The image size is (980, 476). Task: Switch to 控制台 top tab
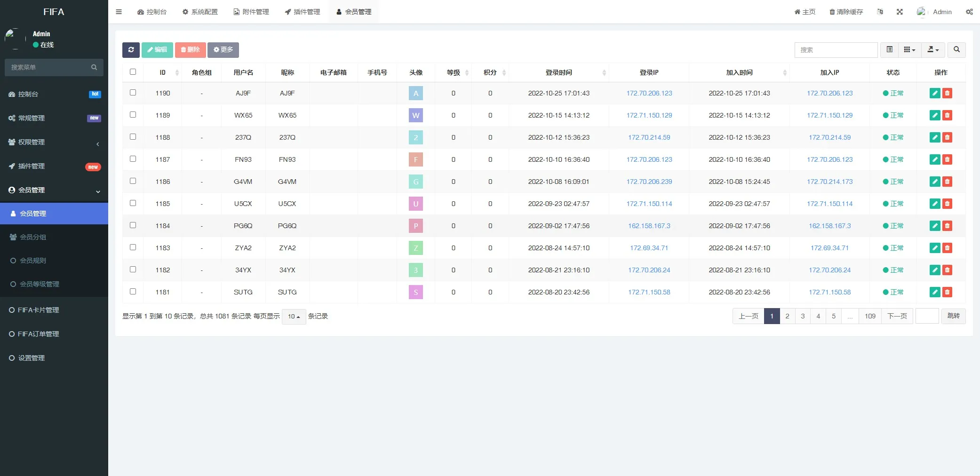point(152,12)
